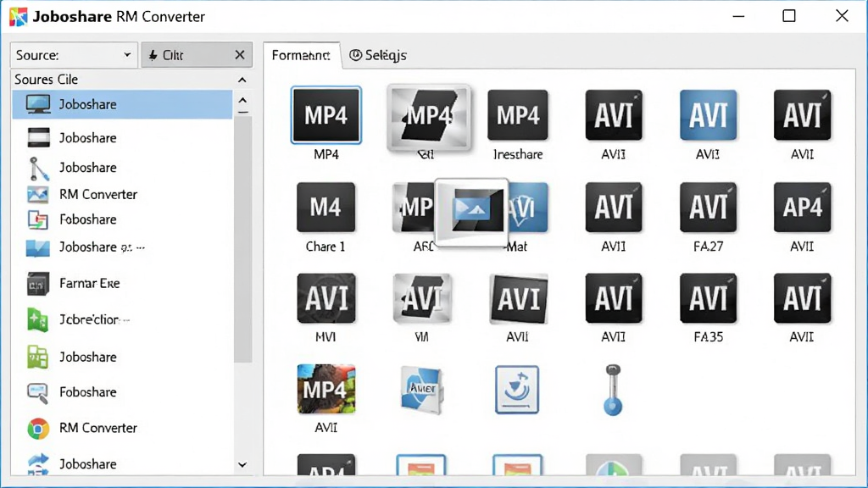The image size is (868, 488).
Task: Pick the MP4 icon labeled Inesthare
Action: pyautogui.click(x=518, y=115)
